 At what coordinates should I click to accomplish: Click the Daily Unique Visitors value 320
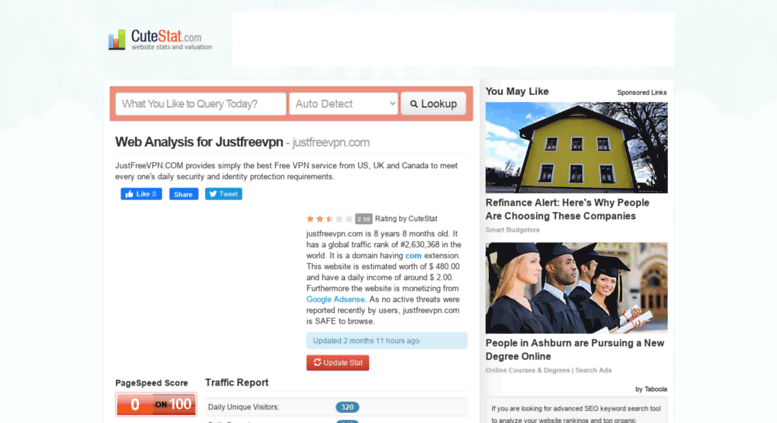pyautogui.click(x=347, y=407)
